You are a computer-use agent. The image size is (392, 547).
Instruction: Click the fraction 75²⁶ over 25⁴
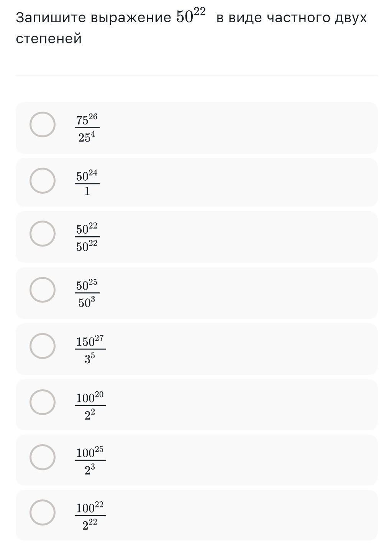(x=87, y=128)
